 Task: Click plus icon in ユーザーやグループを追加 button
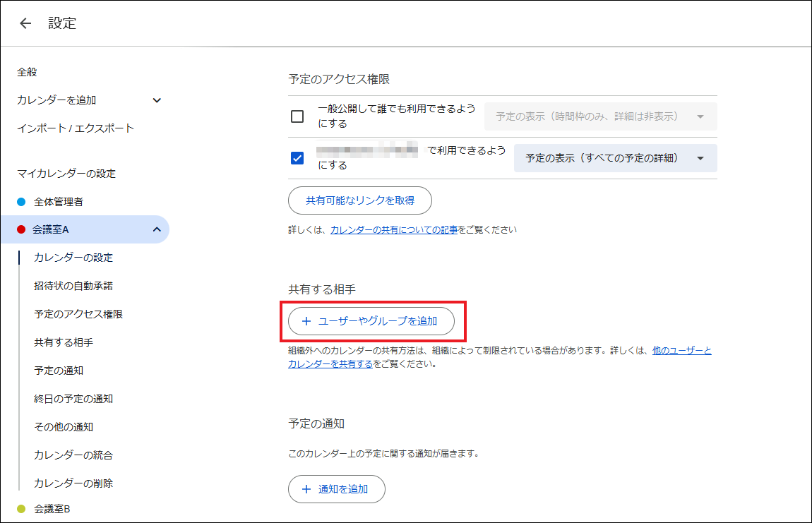(306, 321)
